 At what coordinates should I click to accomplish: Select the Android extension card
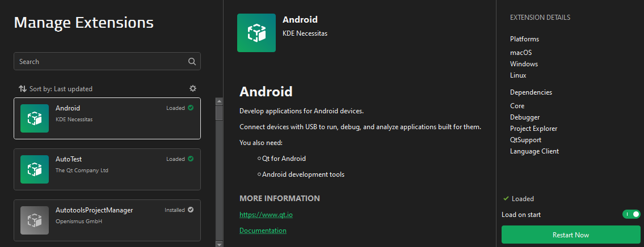107,118
